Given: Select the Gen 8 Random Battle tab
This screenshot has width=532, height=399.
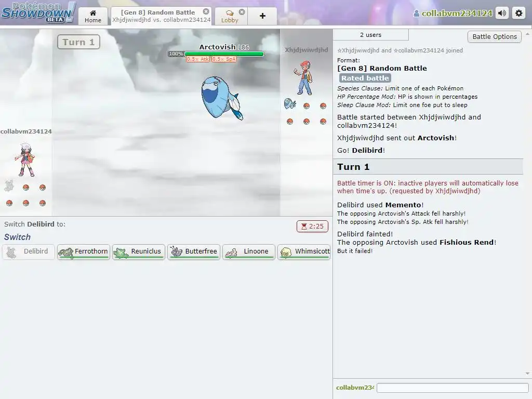Looking at the screenshot, I should pyautogui.click(x=161, y=16).
